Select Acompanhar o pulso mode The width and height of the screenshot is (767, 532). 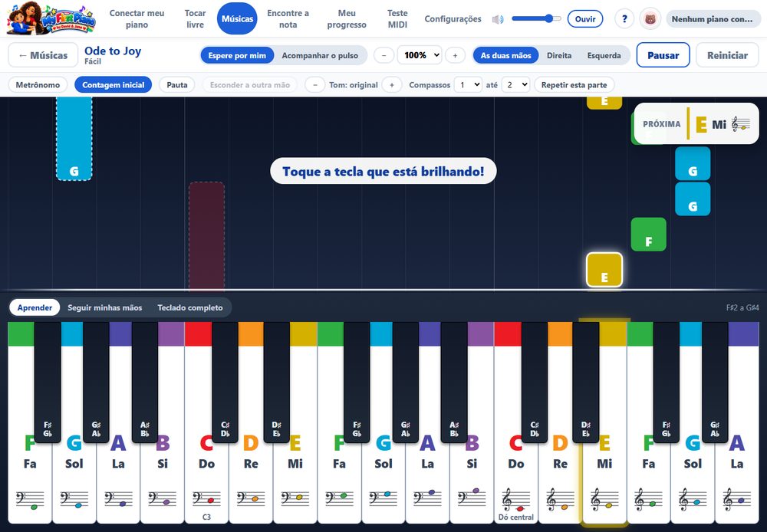pos(320,55)
